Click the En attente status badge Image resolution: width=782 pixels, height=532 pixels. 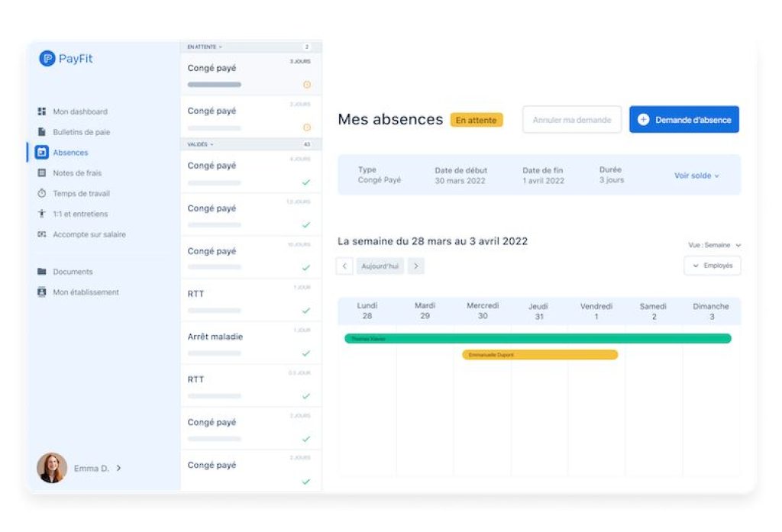tap(477, 120)
